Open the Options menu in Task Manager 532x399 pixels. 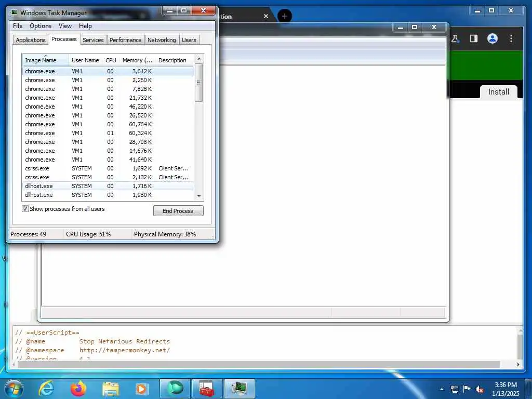41,26
